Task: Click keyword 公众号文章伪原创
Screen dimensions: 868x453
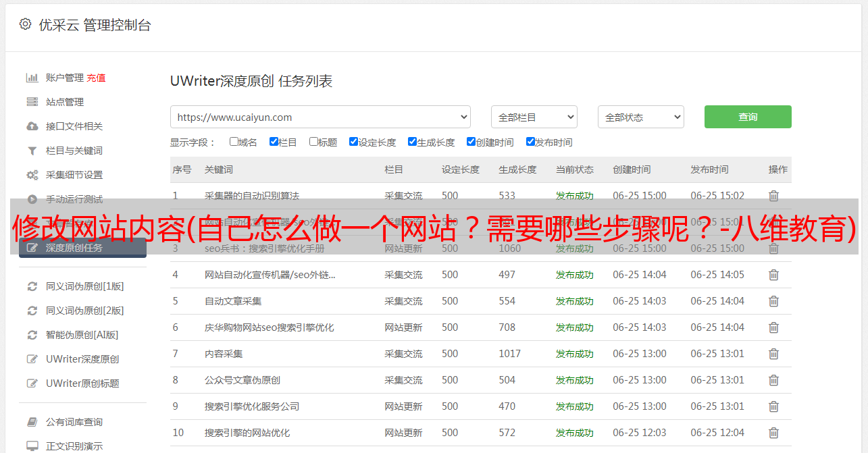Action: coord(242,380)
